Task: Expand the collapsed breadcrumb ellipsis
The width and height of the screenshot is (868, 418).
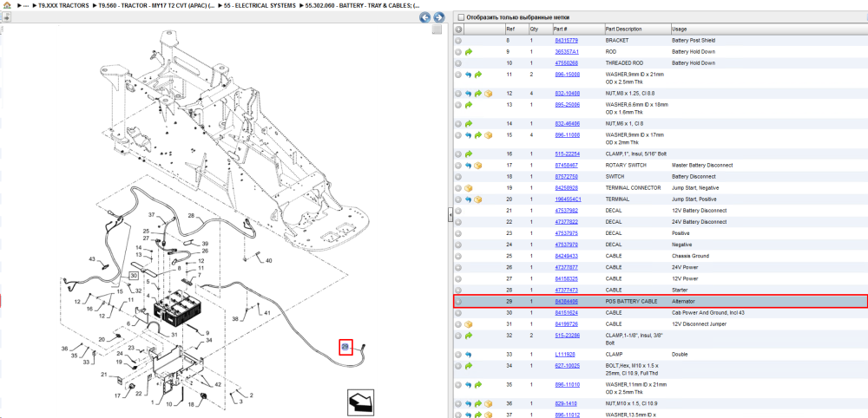Action: [x=25, y=5]
